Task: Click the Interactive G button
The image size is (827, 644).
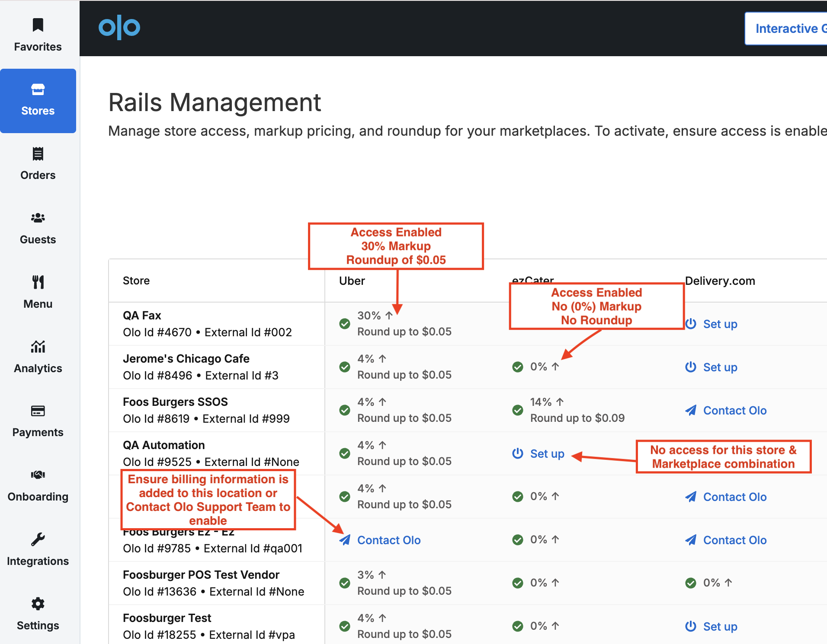Action: click(786, 29)
